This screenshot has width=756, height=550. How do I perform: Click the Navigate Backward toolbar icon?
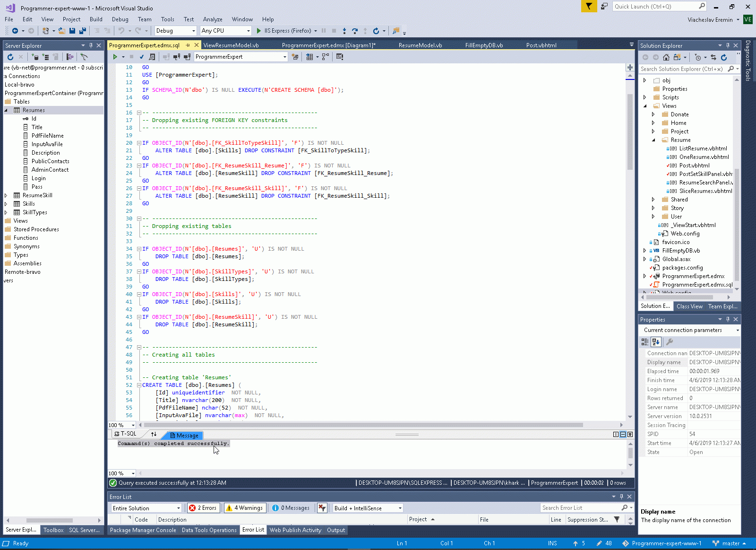pos(15,31)
